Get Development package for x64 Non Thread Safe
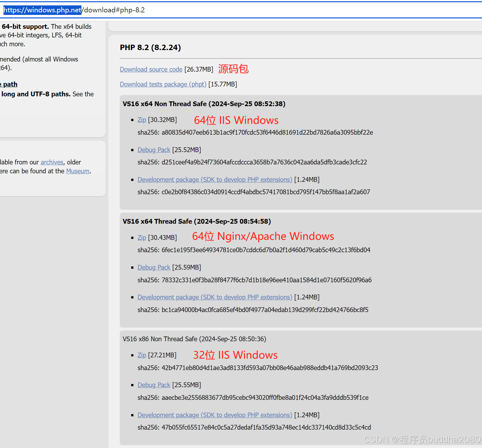This screenshot has height=448, width=482. click(215, 180)
